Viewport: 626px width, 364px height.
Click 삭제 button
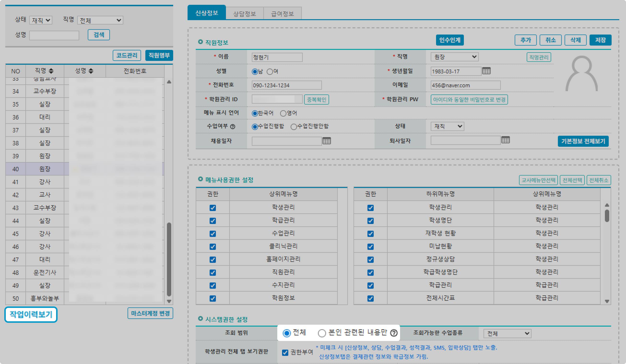coord(575,40)
